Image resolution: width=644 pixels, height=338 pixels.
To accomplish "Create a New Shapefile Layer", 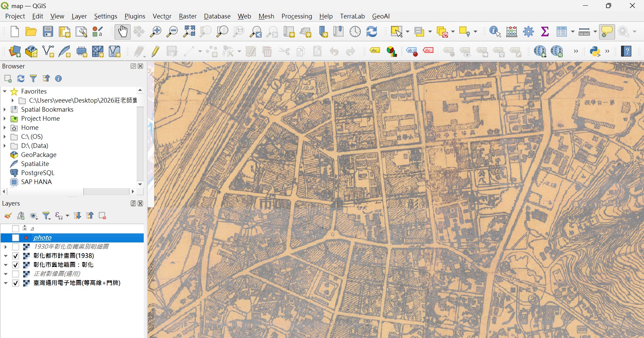I will [48, 51].
